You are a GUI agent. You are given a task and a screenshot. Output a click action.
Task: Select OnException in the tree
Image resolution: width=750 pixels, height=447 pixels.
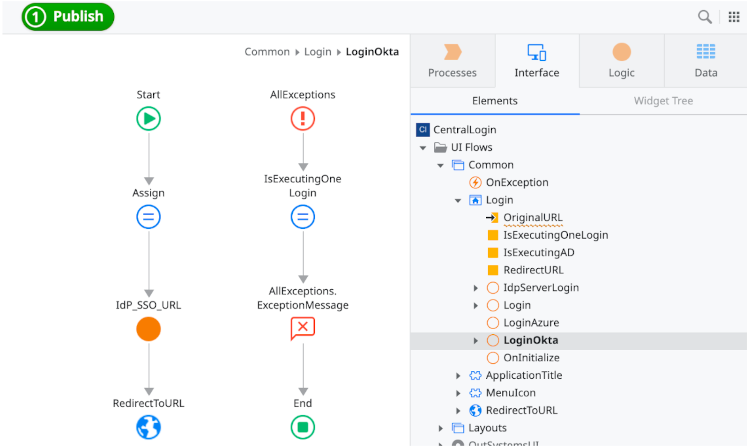click(x=517, y=182)
